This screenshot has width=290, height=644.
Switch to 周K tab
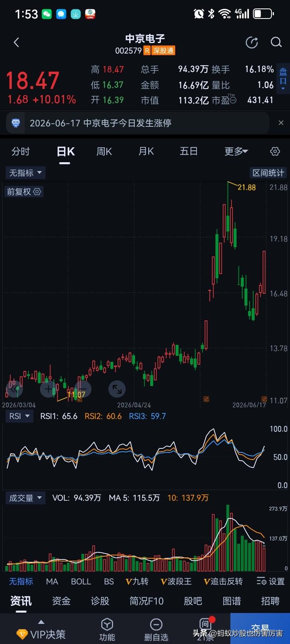tap(104, 151)
